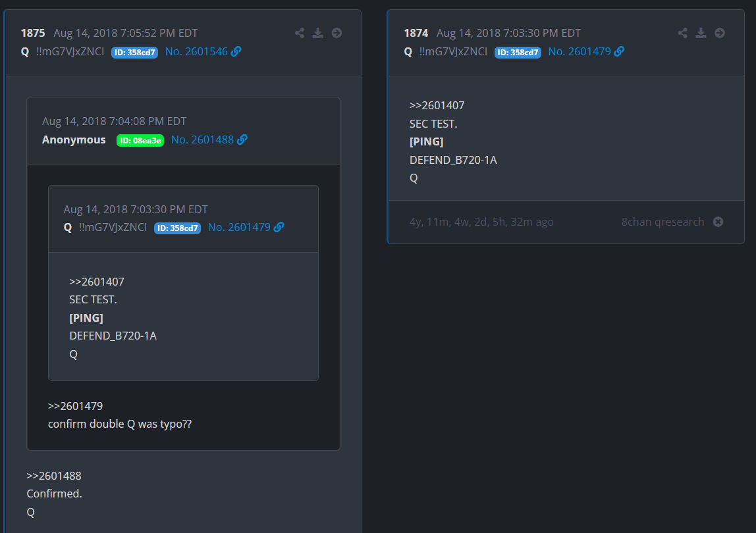Click 8chan qresearch source label
The width and height of the screenshot is (756, 533).
pyautogui.click(x=662, y=222)
